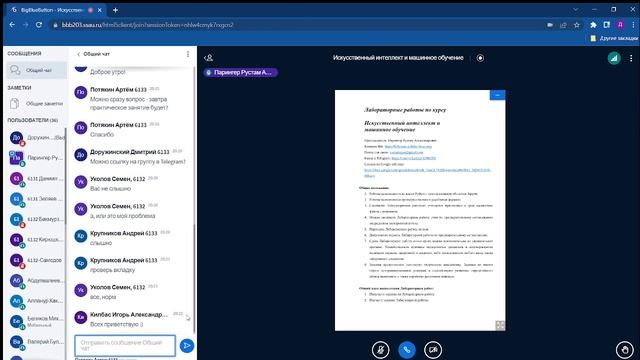Click Крупников Андрей's message 'слышно'
Viewport: 640px width, 360px height.
[101, 243]
